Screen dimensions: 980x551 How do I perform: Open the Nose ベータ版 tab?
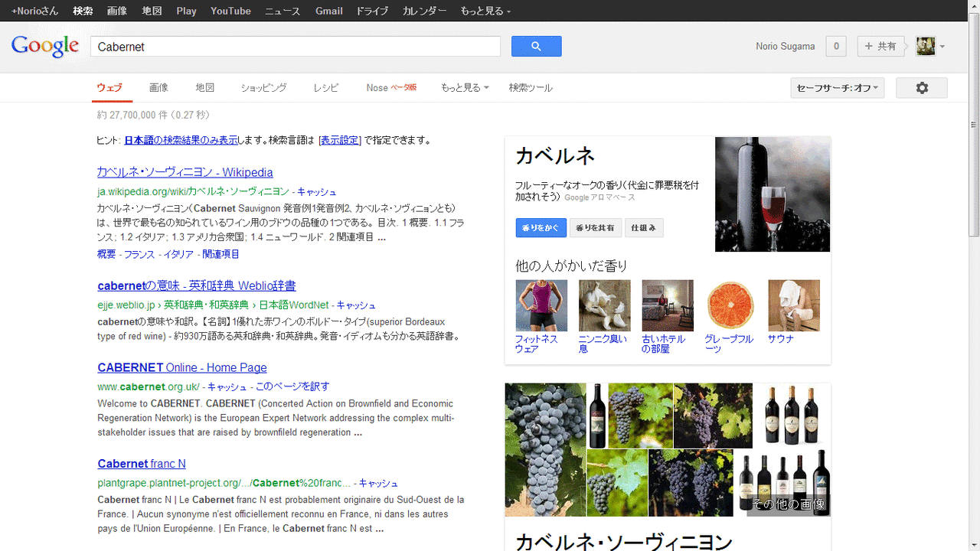[391, 88]
